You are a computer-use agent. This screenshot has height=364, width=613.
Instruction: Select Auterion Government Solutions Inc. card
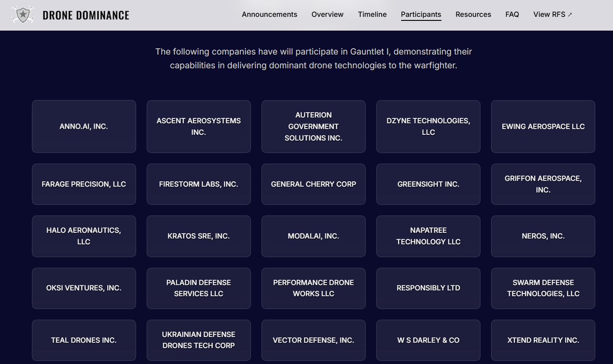tap(313, 127)
